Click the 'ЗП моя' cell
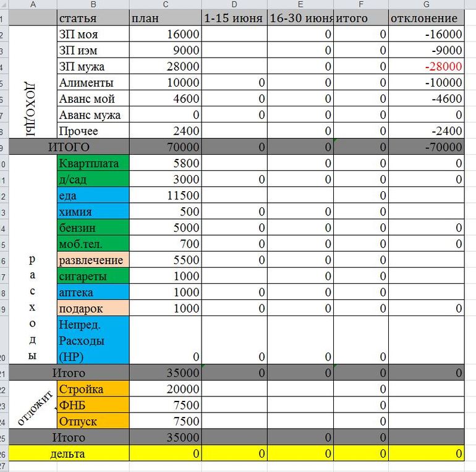Image resolution: width=476 pixels, height=472 pixels. coord(93,35)
